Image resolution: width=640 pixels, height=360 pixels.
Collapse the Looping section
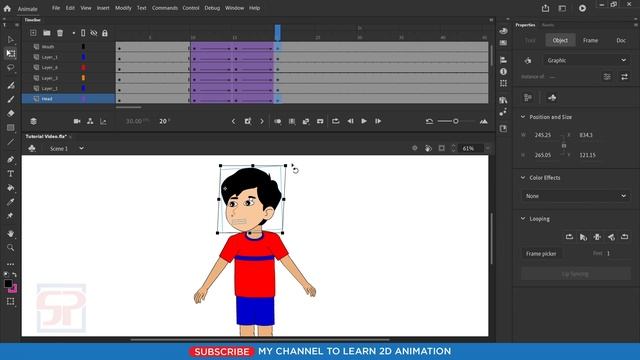click(x=523, y=219)
